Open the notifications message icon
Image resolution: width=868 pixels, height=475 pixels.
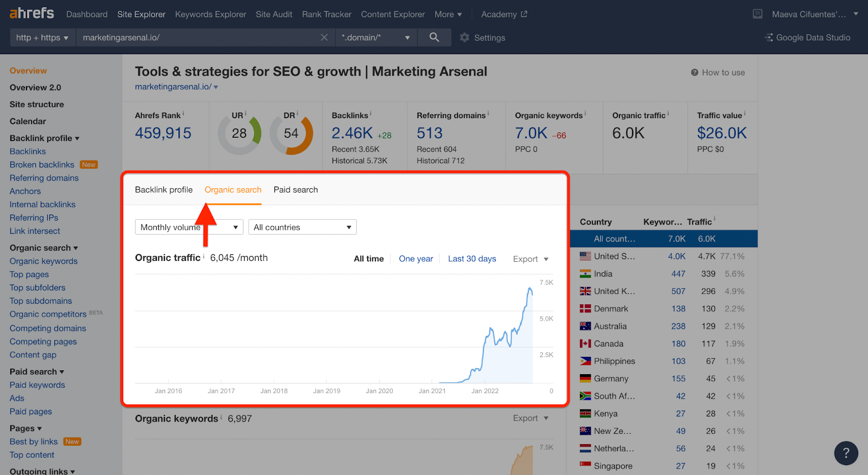757,14
